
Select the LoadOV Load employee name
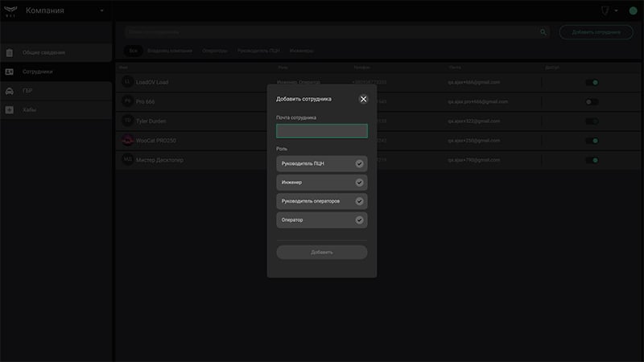coord(152,82)
